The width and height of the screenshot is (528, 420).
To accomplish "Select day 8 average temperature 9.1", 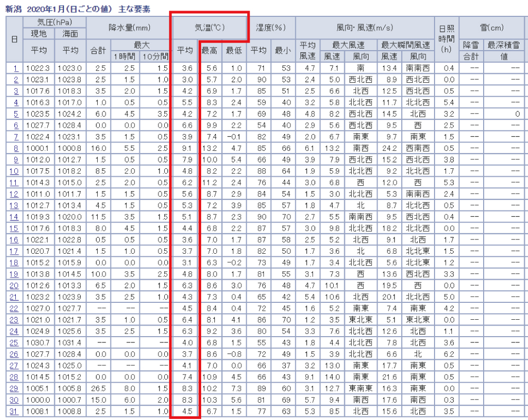I will (186, 148).
